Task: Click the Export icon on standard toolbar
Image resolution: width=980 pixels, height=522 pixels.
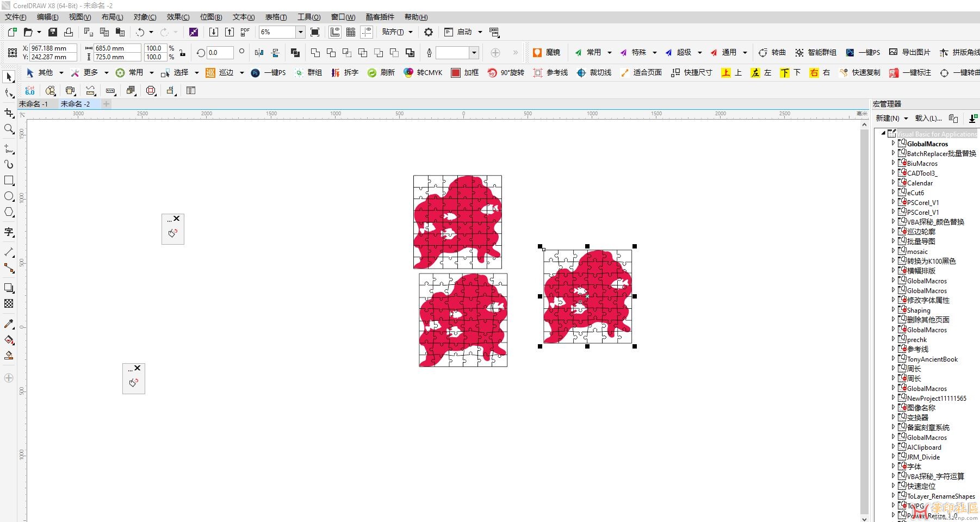Action: (230, 32)
